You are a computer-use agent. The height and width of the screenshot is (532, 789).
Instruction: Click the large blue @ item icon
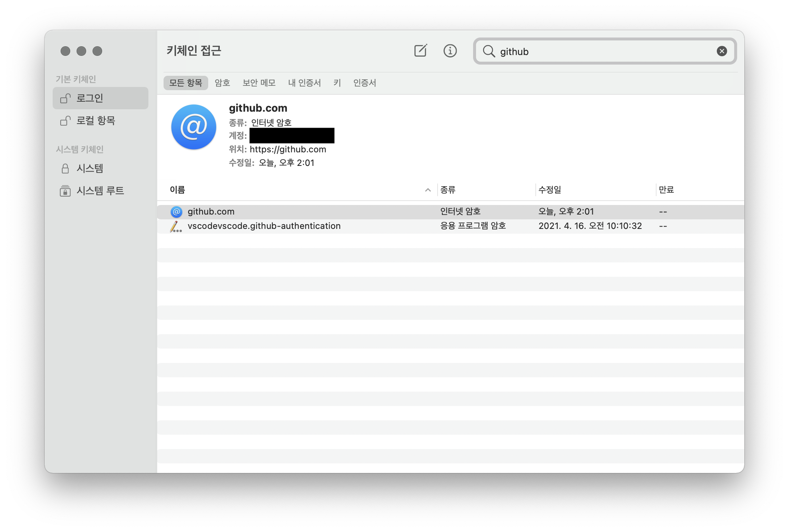point(194,127)
